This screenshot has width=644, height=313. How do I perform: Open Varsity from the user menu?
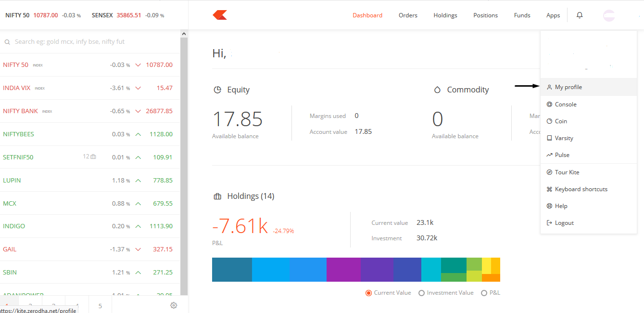click(589, 138)
